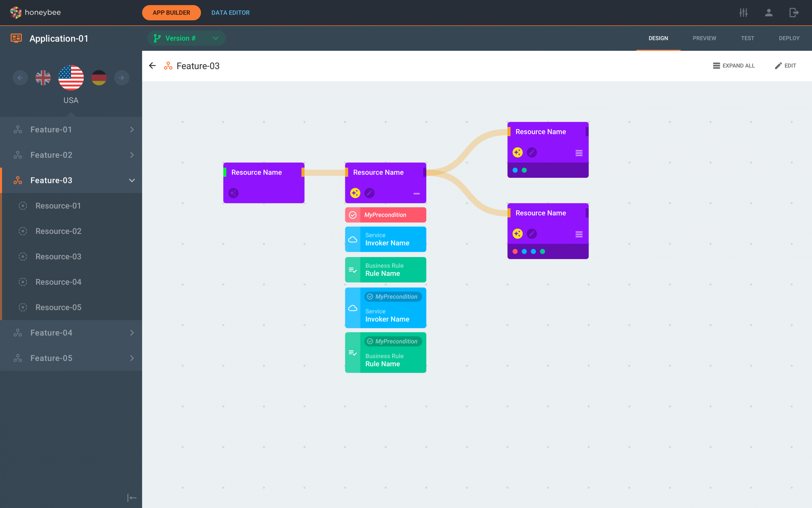Toggle the MyPrecondition badge on the bottom Business Rule
Screen dimensions: 812x508
pyautogui.click(x=393, y=341)
